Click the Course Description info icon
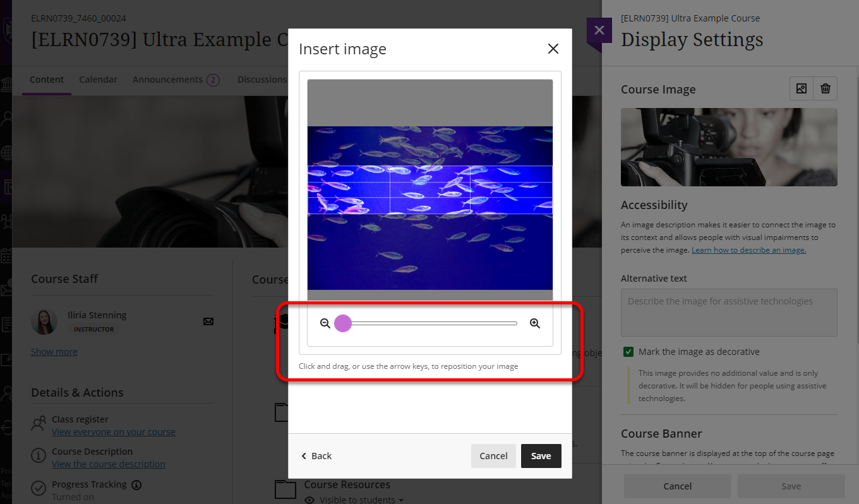 [x=39, y=456]
